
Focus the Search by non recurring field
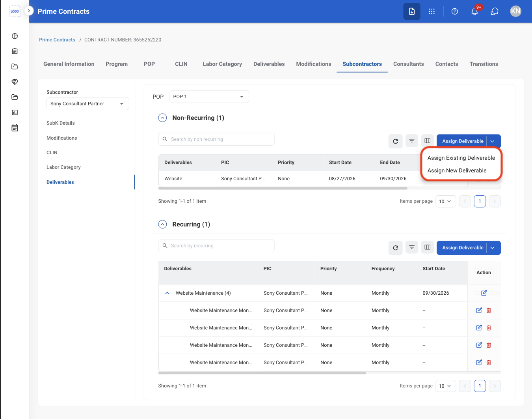tap(216, 139)
